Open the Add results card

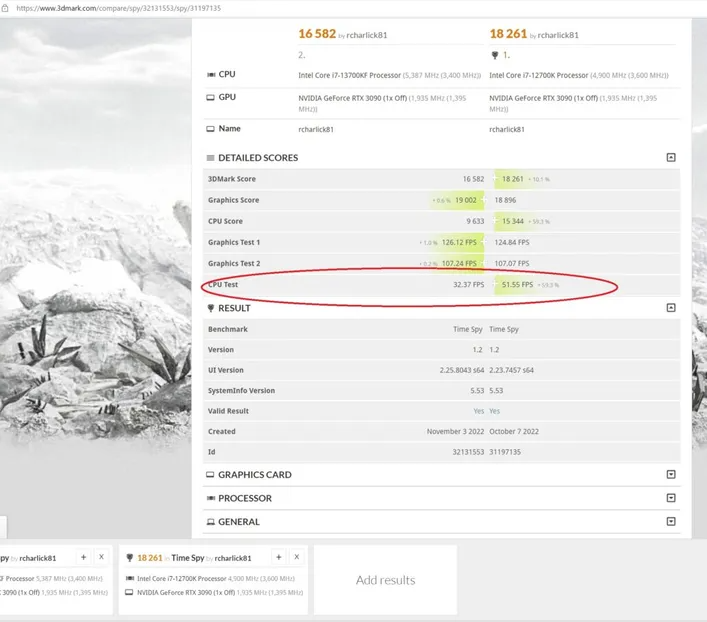coord(386,580)
